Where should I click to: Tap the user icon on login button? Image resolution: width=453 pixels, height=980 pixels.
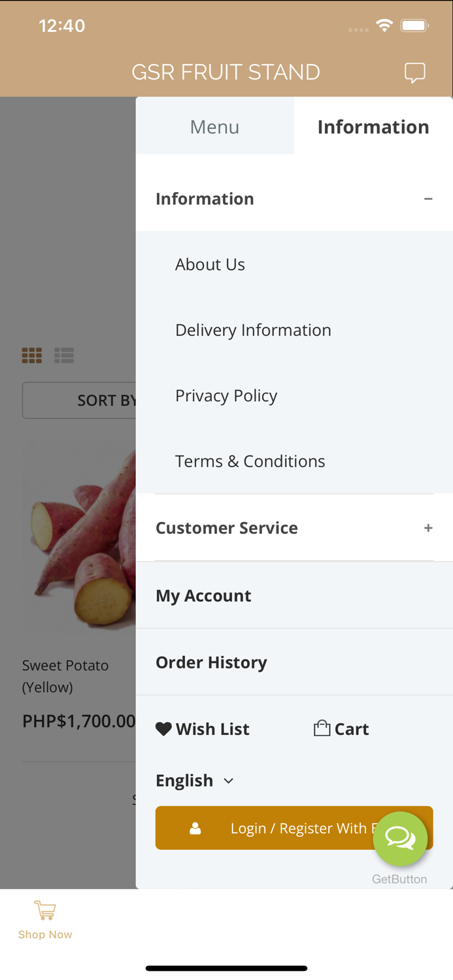[195, 828]
